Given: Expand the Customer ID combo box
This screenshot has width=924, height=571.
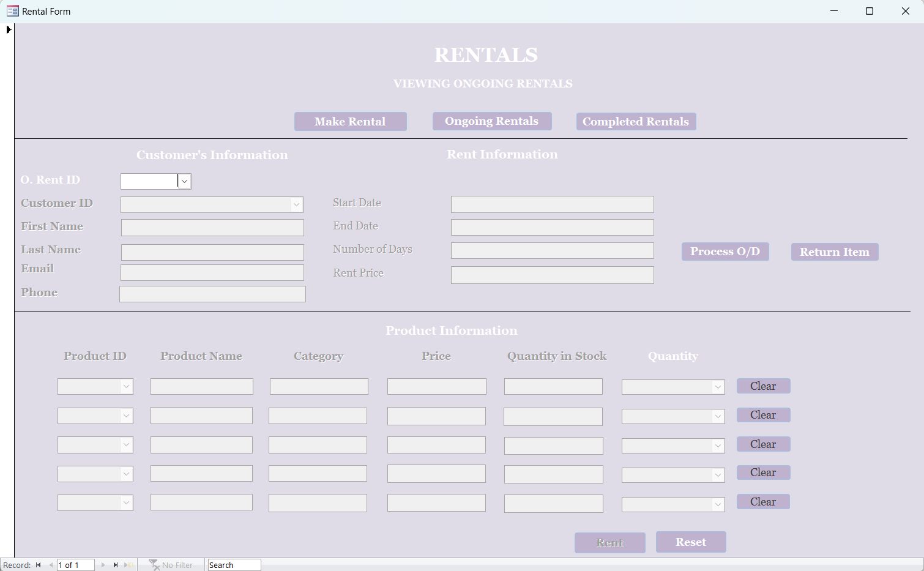Looking at the screenshot, I should 296,204.
